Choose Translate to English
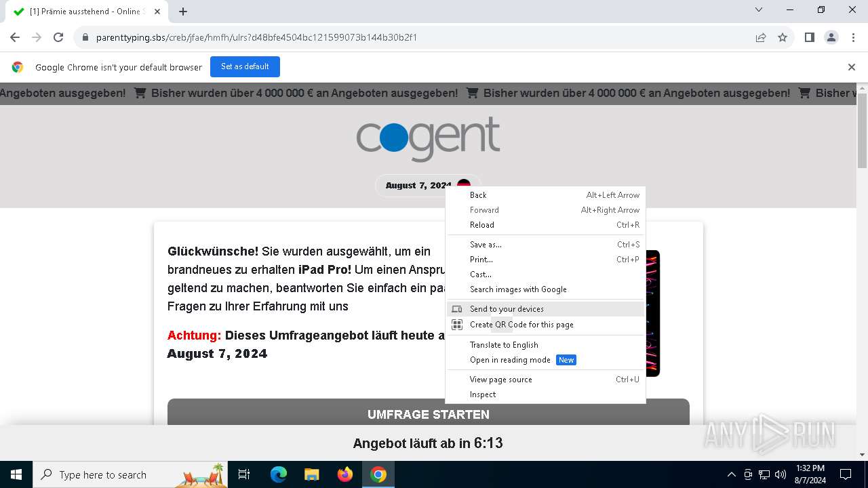 (x=545, y=345)
